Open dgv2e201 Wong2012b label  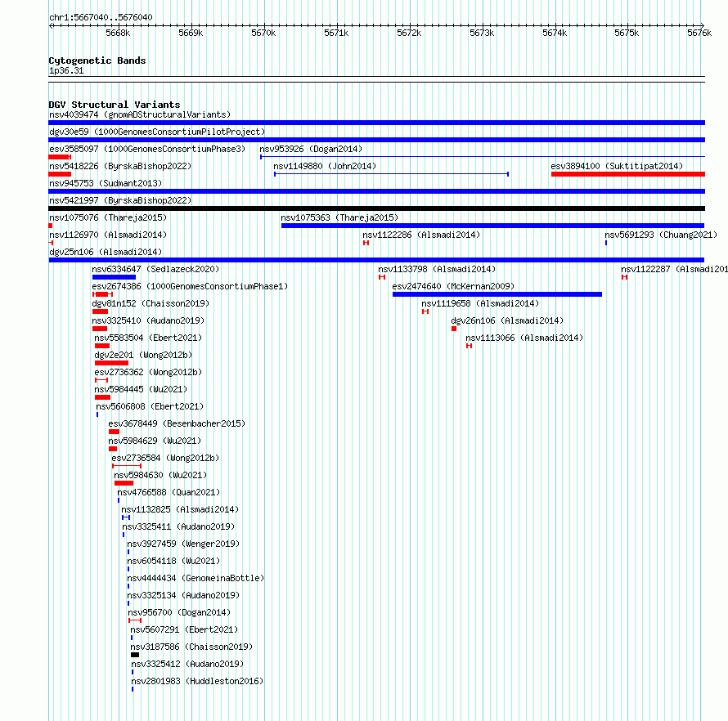pos(143,355)
